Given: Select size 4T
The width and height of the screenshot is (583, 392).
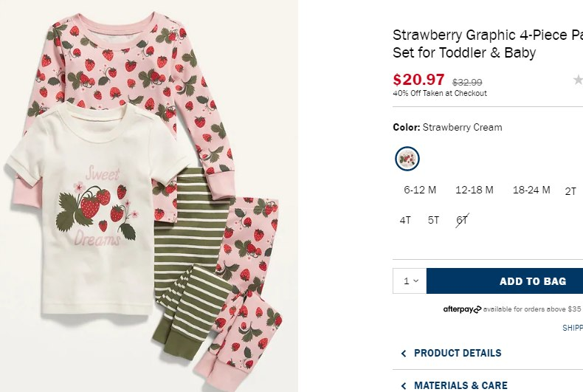Looking at the screenshot, I should pos(405,220).
